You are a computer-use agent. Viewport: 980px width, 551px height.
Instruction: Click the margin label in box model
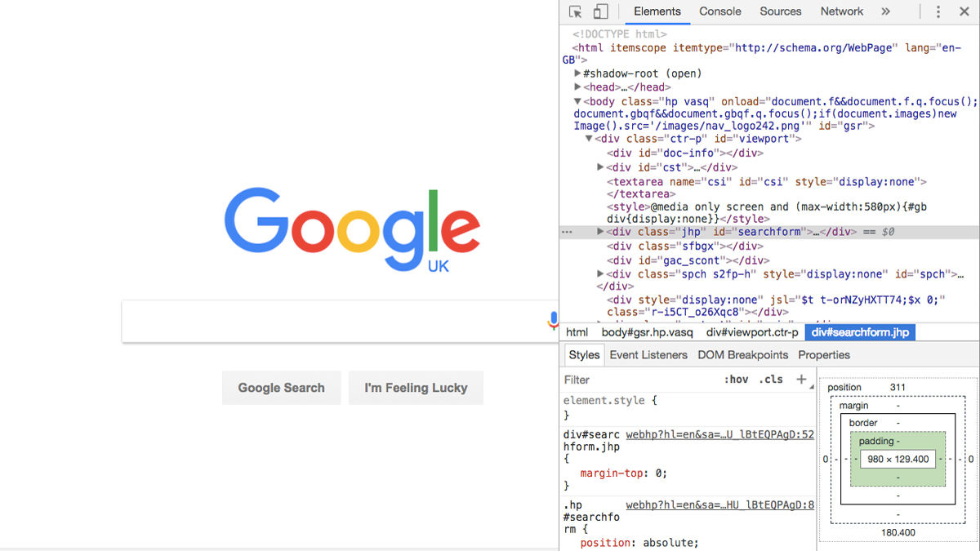853,406
